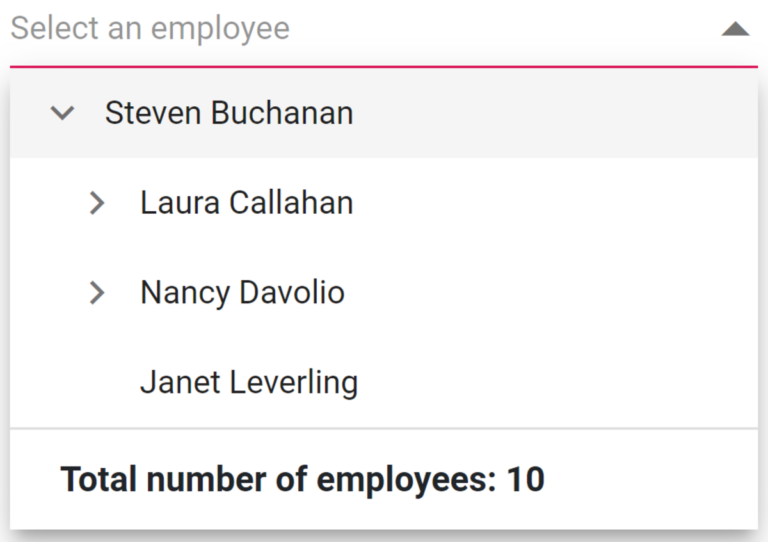This screenshot has width=768, height=542.
Task: Click the right chevron beside Laura Callahan
Action: pos(97,203)
